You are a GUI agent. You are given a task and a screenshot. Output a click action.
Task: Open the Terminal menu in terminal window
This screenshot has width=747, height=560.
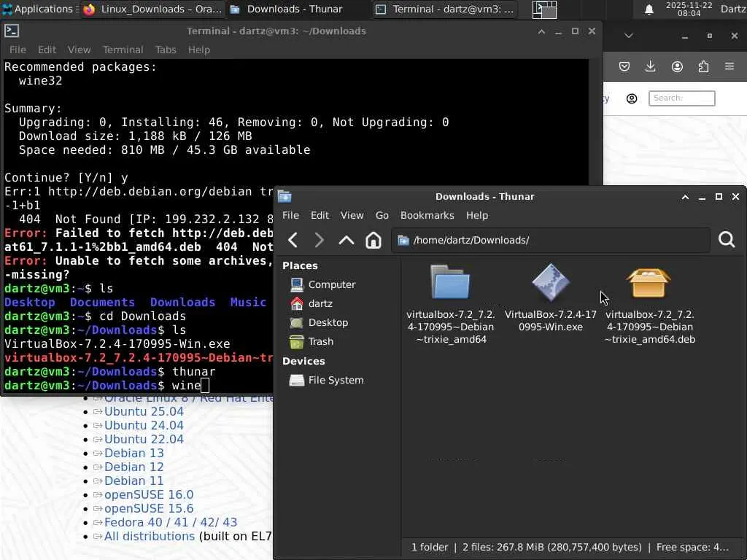(123, 50)
